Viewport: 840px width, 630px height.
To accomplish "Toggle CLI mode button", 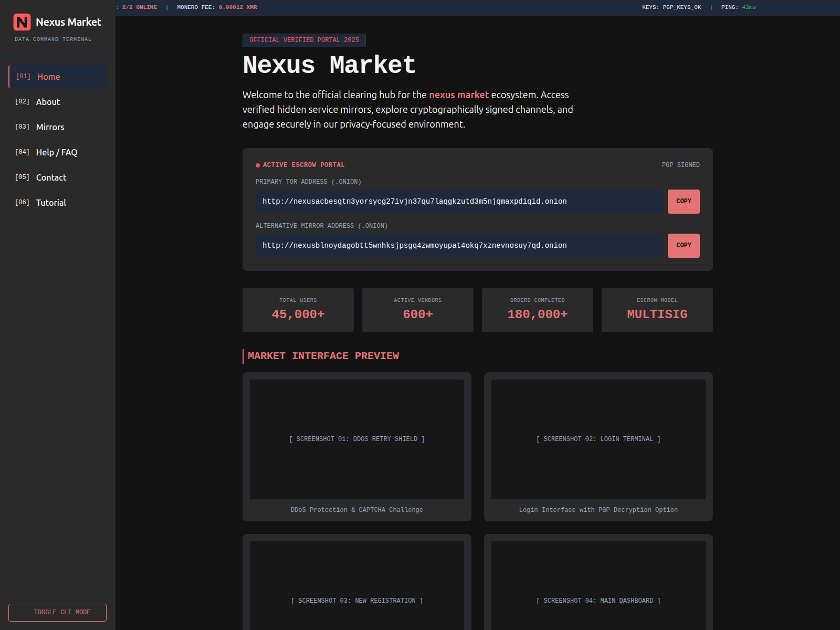I will [x=58, y=613].
